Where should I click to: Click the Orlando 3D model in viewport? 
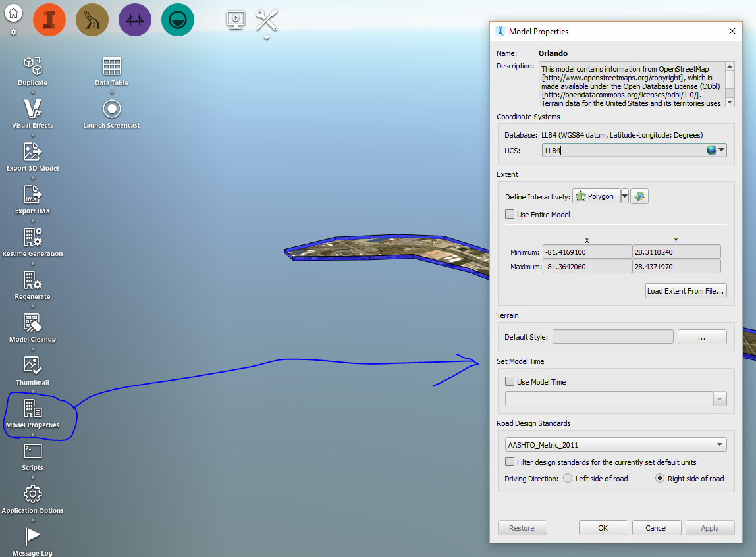click(386, 248)
